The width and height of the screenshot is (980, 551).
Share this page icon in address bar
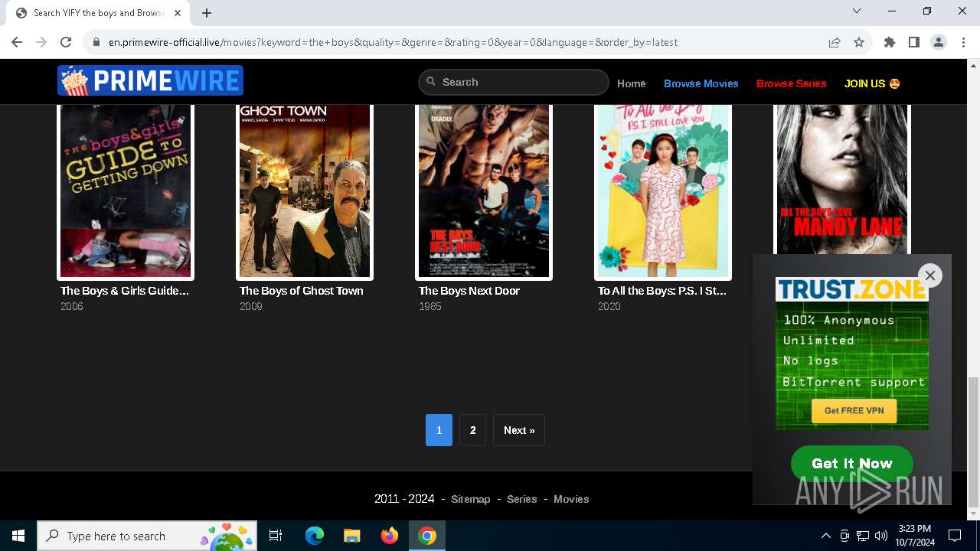pos(835,42)
